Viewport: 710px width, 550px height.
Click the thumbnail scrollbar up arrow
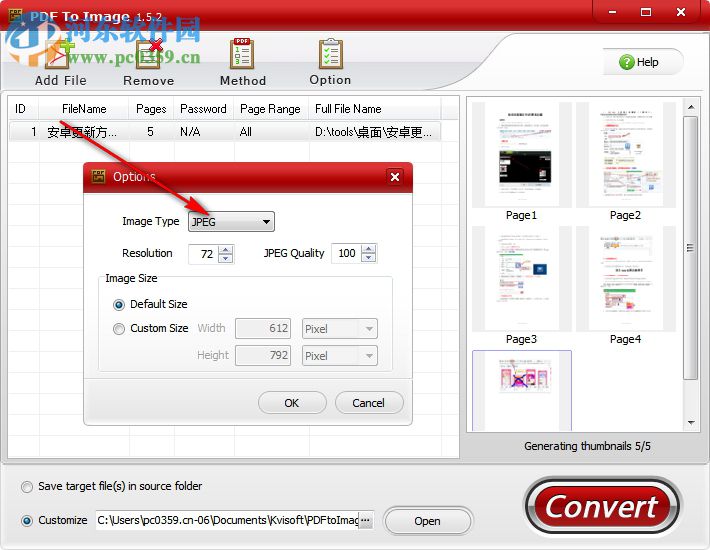(691, 107)
